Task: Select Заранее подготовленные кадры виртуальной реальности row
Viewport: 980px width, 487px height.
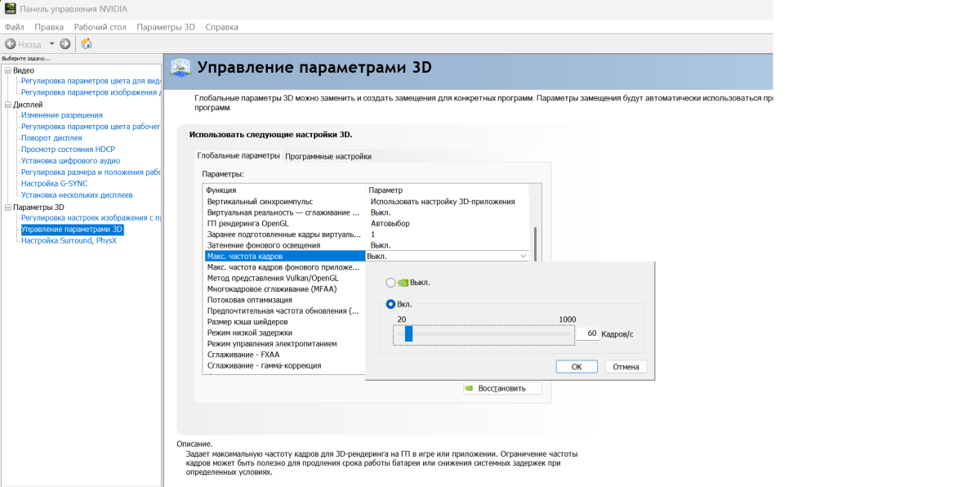Action: tap(367, 235)
